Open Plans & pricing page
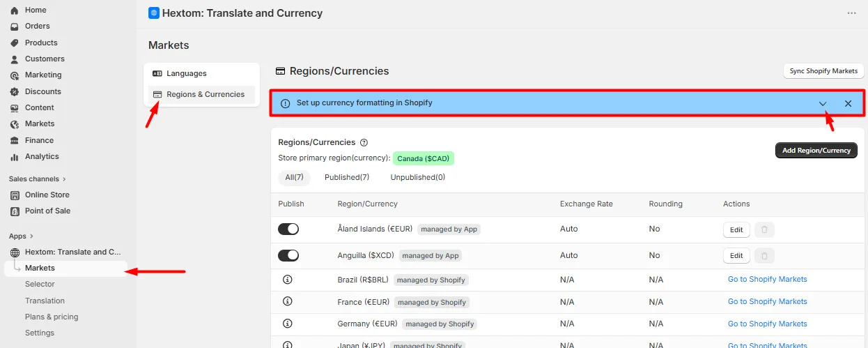 52,317
